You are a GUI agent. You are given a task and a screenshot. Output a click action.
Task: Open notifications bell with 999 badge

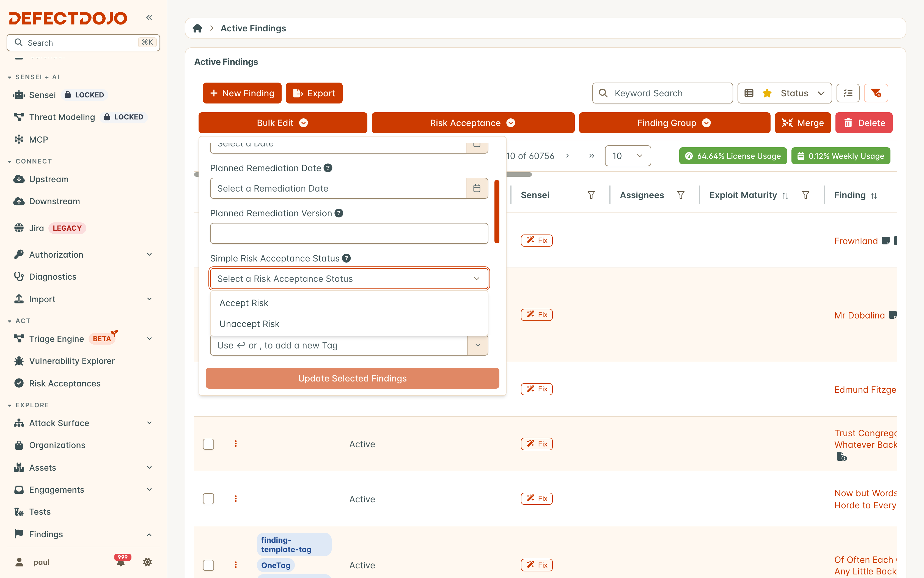pyautogui.click(x=121, y=561)
